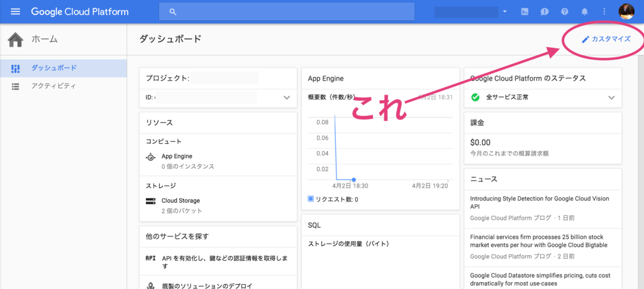Image resolution: width=644 pixels, height=289 pixels.
Task: Activate Cloud Shell icon
Action: pyautogui.click(x=525, y=11)
